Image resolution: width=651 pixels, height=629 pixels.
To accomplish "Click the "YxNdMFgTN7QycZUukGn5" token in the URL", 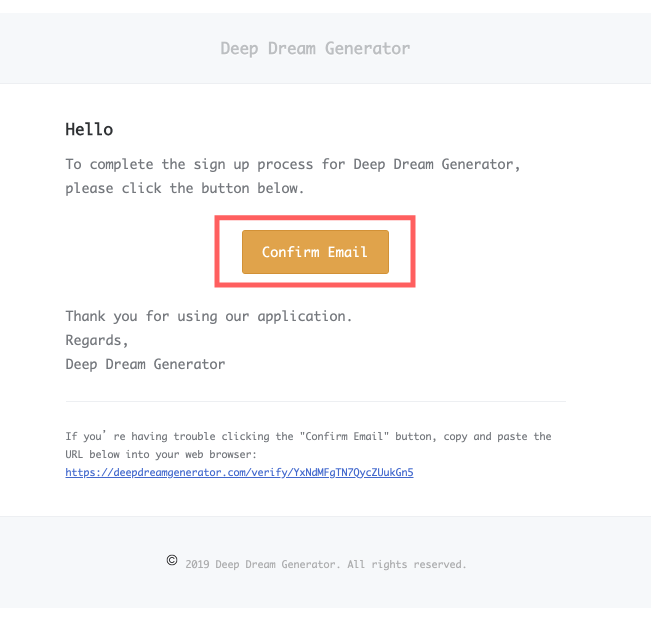I will tap(353, 472).
